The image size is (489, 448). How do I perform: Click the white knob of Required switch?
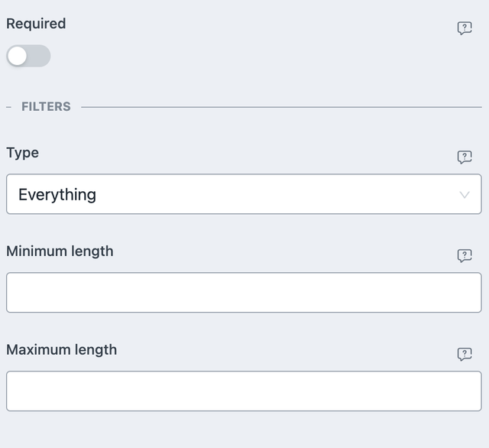click(18, 56)
